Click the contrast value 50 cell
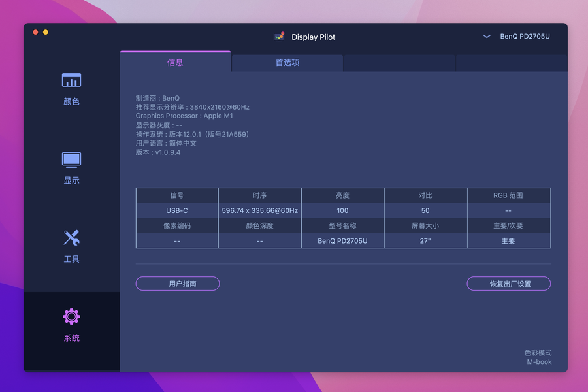This screenshot has width=588, height=392. pos(425,210)
